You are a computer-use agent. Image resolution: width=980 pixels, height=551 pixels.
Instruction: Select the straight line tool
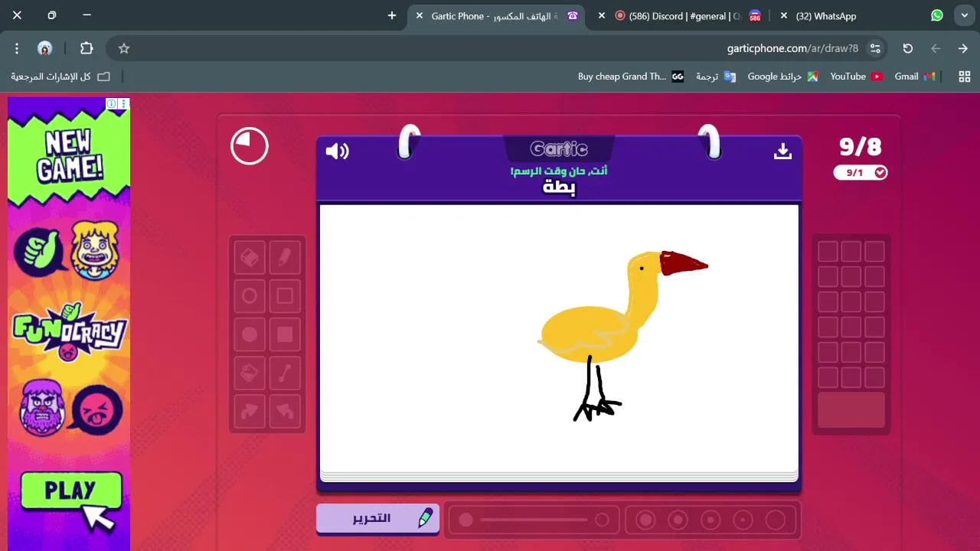(x=285, y=373)
